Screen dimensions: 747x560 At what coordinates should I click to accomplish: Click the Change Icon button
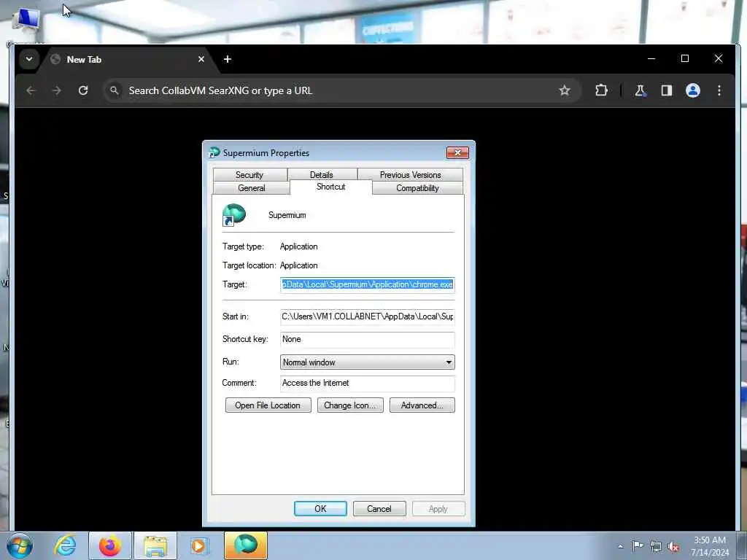350,405
